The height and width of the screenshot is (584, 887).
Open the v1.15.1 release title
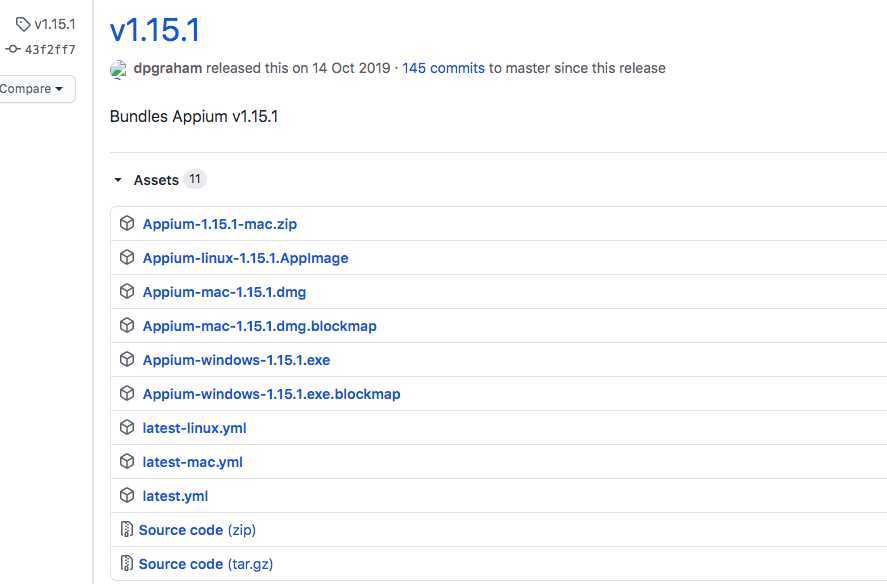[155, 30]
